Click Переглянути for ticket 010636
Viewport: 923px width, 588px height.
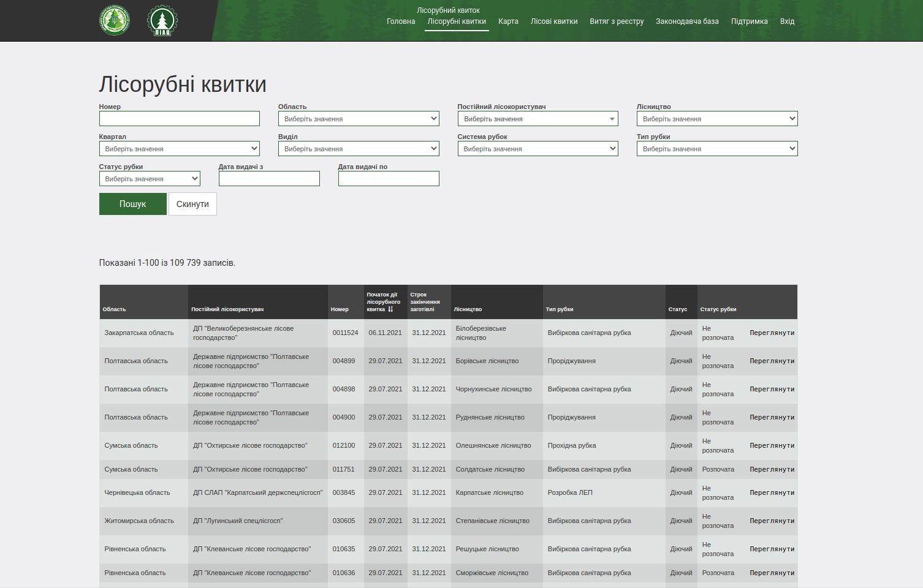(772, 573)
